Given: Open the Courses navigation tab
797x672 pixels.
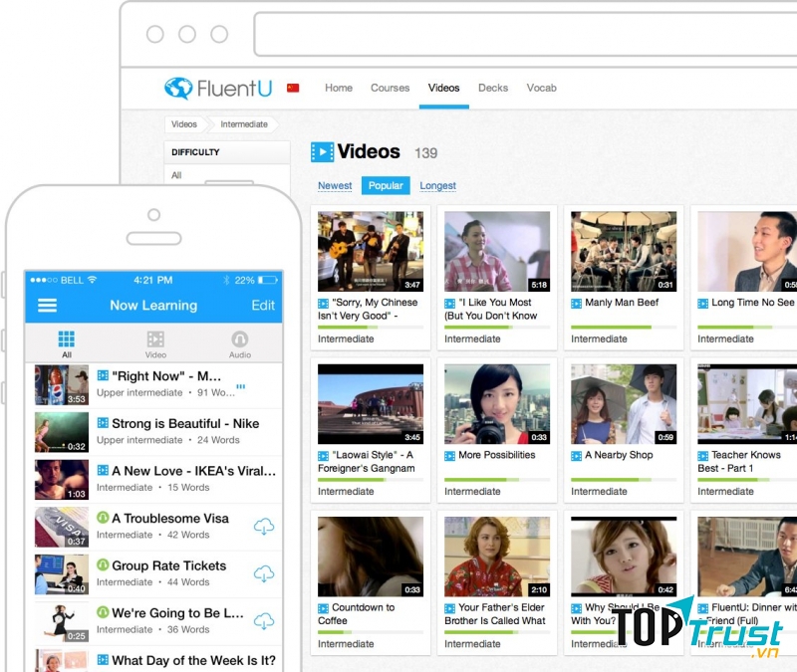Looking at the screenshot, I should coord(390,88).
